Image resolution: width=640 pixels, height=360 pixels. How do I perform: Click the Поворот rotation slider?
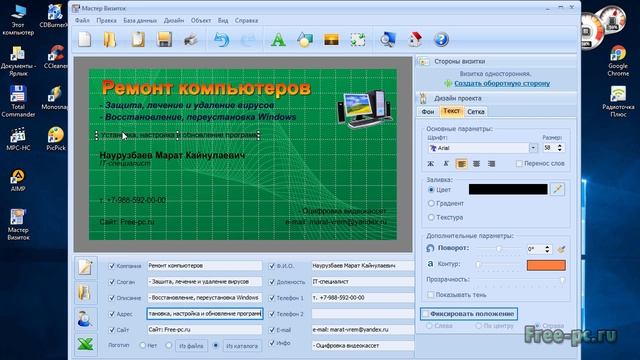click(x=499, y=249)
